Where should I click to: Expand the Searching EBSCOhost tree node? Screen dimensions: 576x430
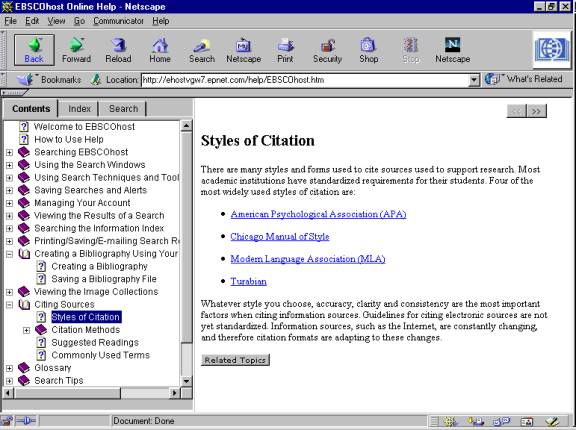click(9, 152)
